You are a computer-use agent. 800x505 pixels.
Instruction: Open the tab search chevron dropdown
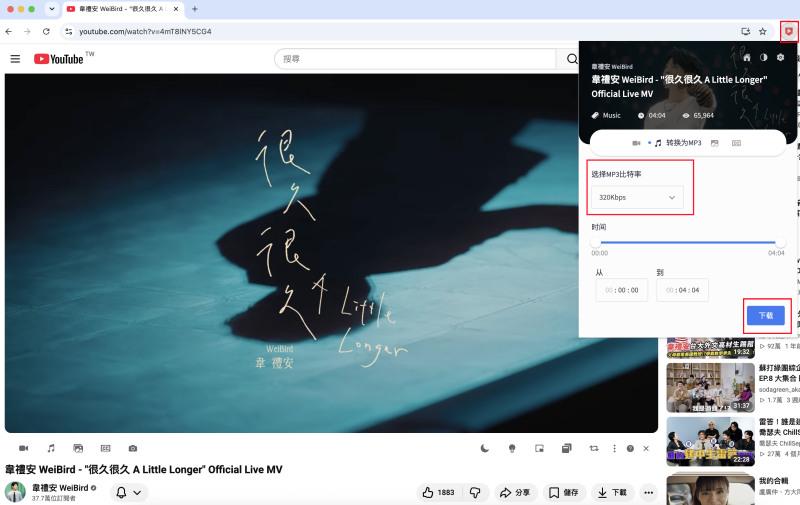point(52,9)
